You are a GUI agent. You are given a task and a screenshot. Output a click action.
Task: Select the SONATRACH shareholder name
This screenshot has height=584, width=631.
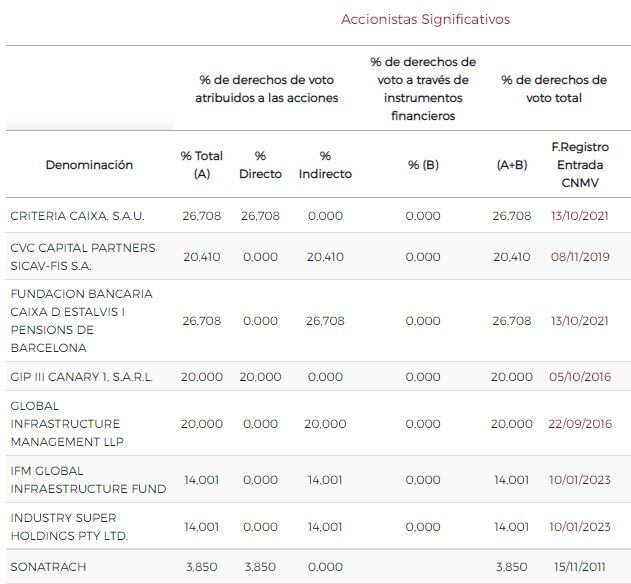pyautogui.click(x=48, y=567)
